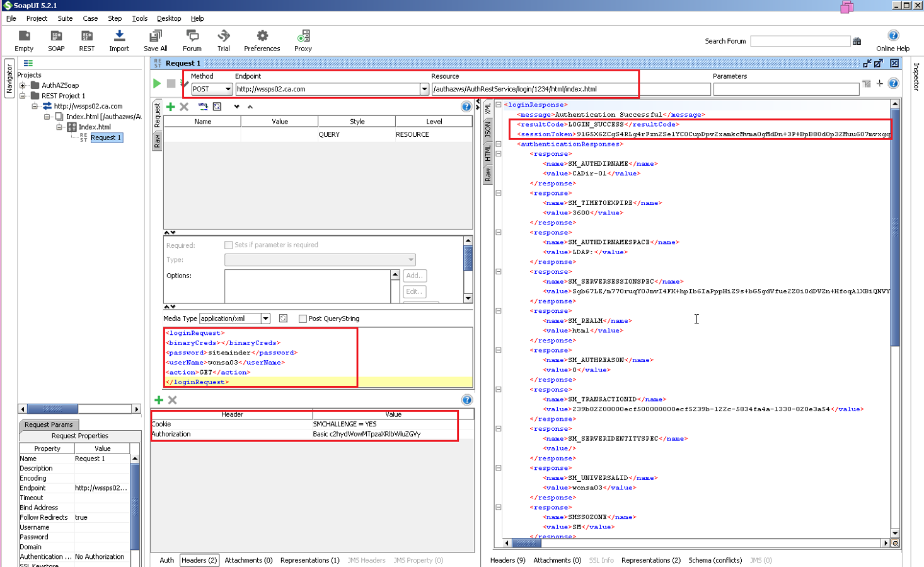Select Request 1 in the navigator tree

(x=106, y=137)
